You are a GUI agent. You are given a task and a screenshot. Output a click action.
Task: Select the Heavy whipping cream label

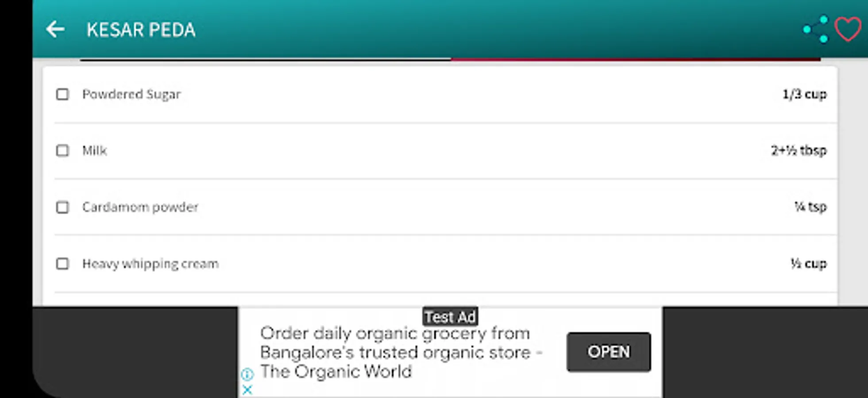150,264
